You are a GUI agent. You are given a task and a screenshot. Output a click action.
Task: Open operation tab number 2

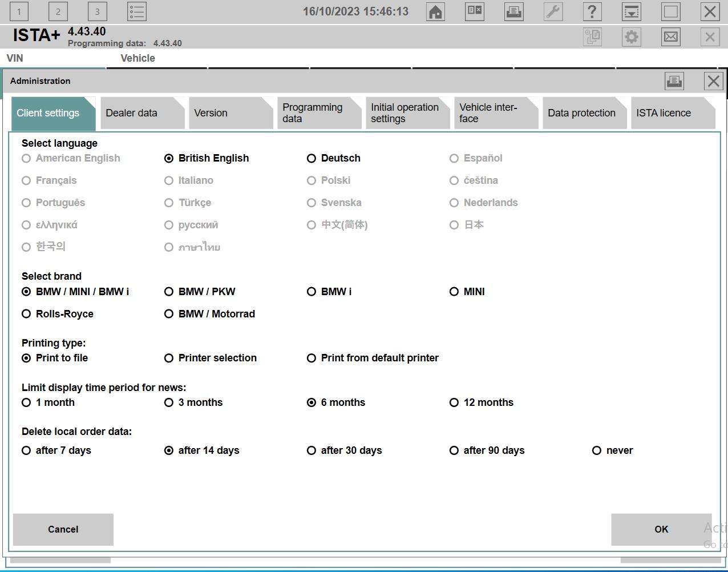click(x=58, y=11)
